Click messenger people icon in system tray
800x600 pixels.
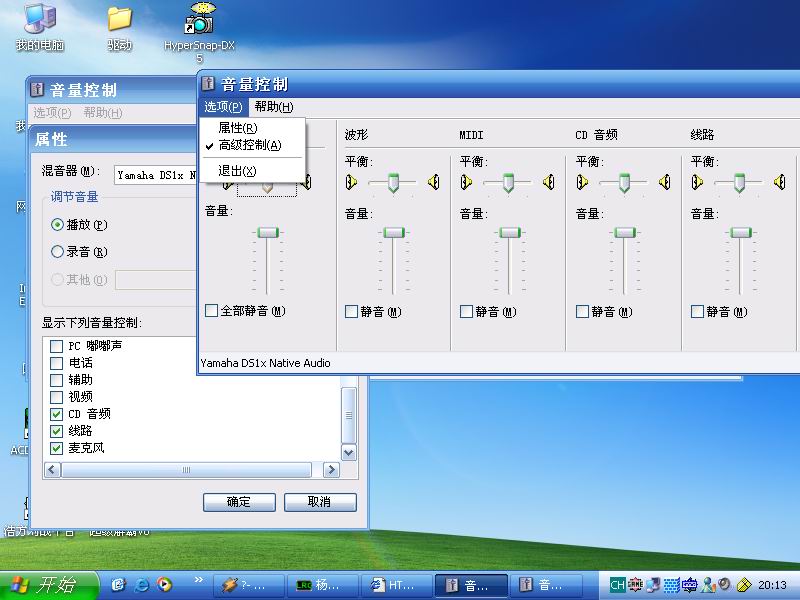pos(708,585)
